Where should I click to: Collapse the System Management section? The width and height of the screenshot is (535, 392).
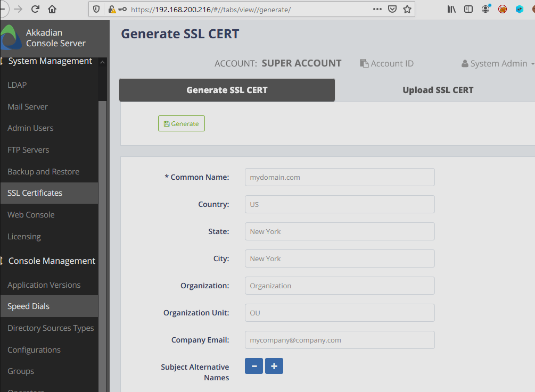coord(102,62)
